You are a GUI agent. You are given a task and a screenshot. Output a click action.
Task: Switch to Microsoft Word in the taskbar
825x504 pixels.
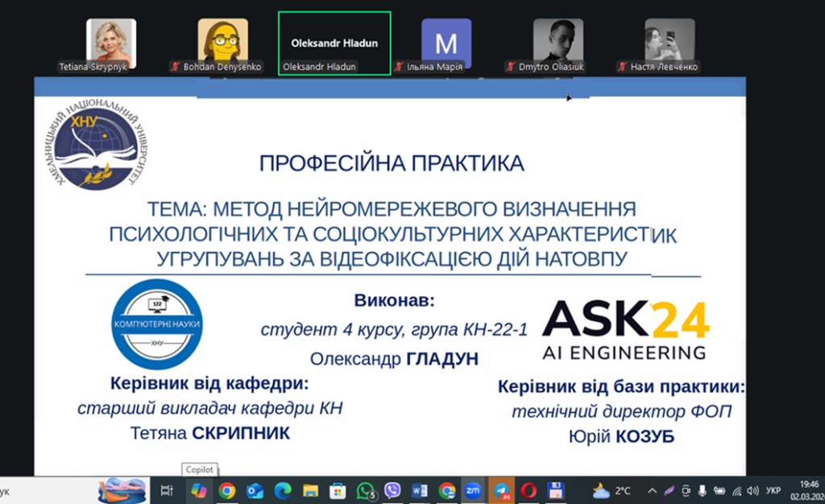[x=420, y=490]
